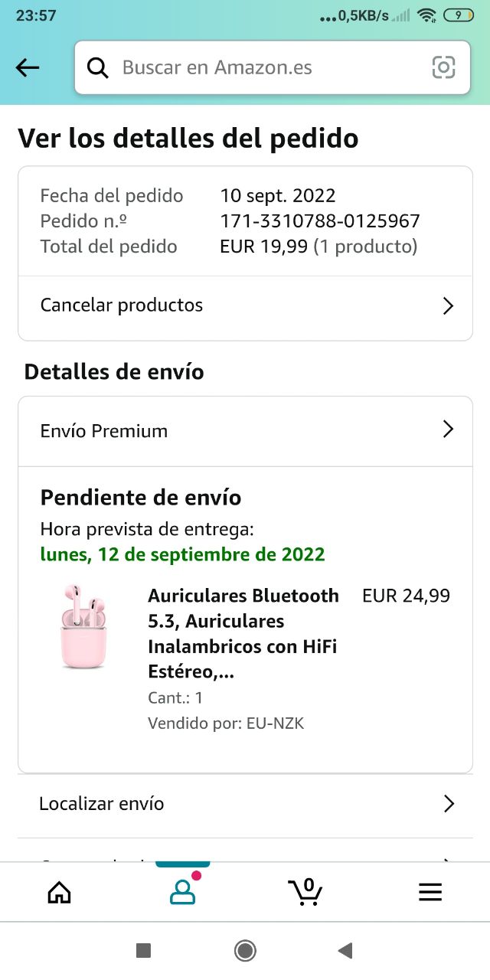
Task: Tap the Android back triangle button
Action: pos(345,951)
